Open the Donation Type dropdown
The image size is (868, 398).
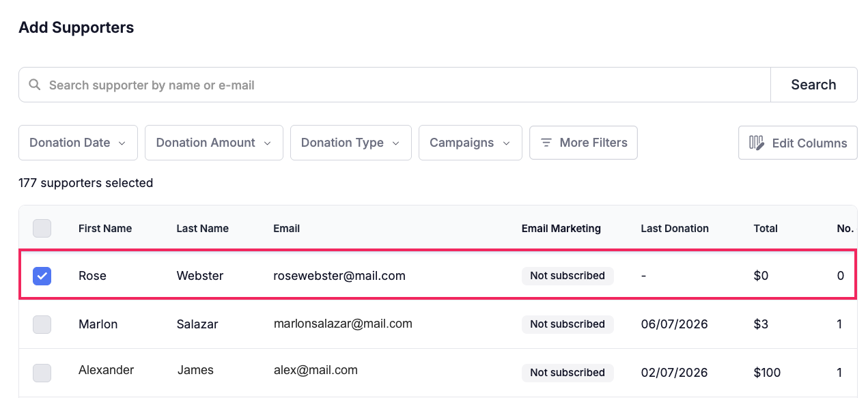[x=351, y=143]
